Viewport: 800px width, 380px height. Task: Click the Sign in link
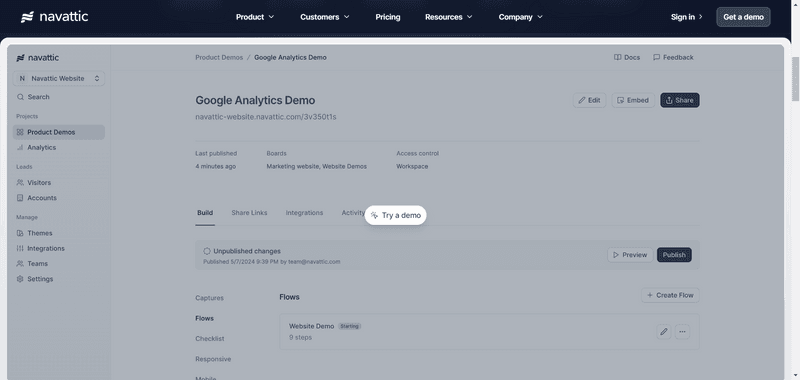(x=687, y=17)
